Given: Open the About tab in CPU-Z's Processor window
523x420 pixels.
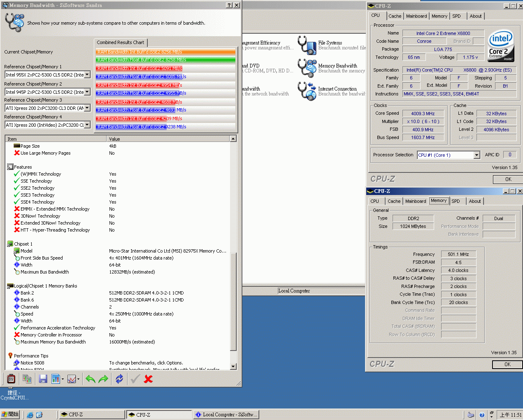Looking at the screenshot, I should click(x=476, y=16).
